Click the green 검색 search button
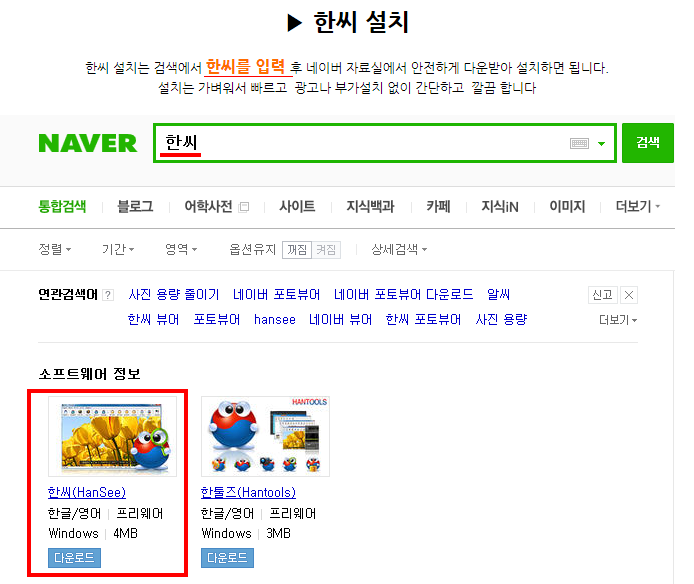 (x=648, y=143)
